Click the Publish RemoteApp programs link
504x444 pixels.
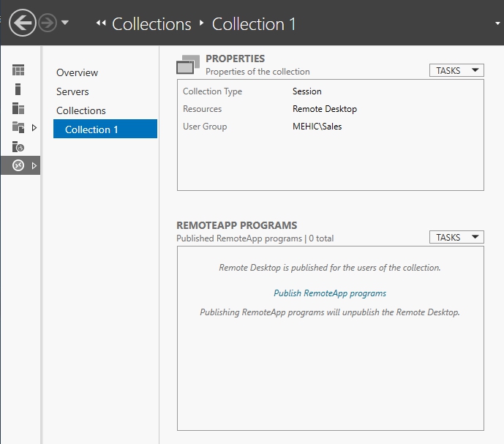coord(330,293)
